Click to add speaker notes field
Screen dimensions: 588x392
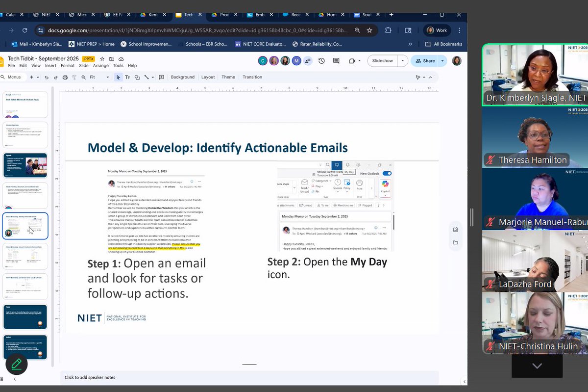pos(249,377)
